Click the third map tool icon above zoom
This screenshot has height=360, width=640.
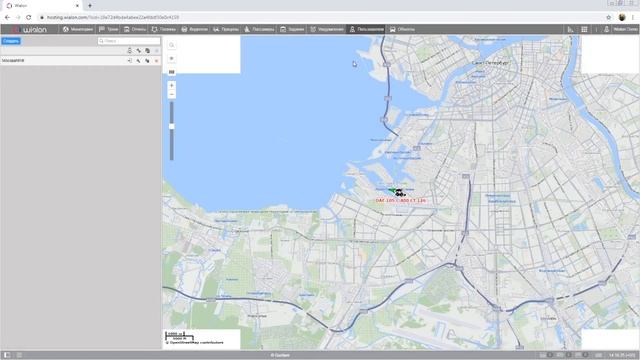(172, 72)
